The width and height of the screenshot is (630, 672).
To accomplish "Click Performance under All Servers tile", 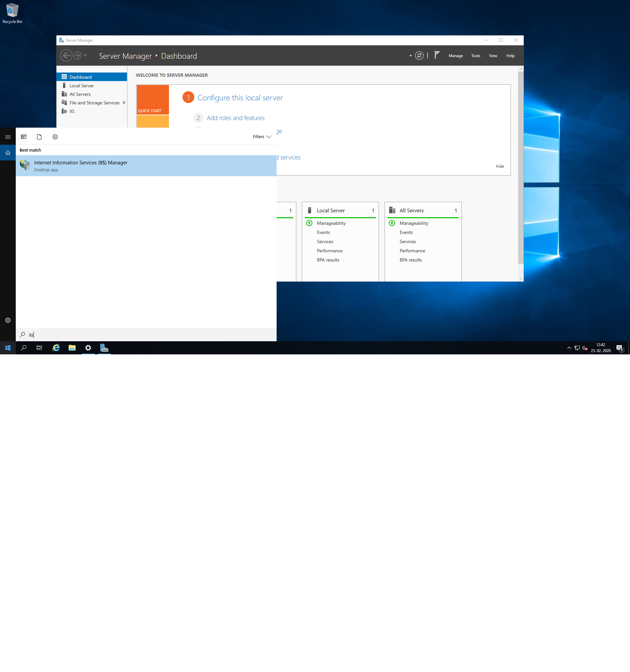I will (412, 250).
